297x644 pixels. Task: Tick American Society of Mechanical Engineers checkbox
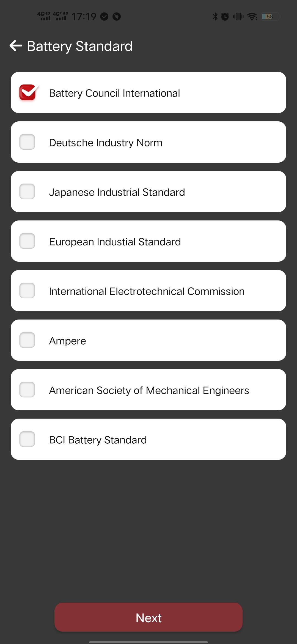(27, 390)
